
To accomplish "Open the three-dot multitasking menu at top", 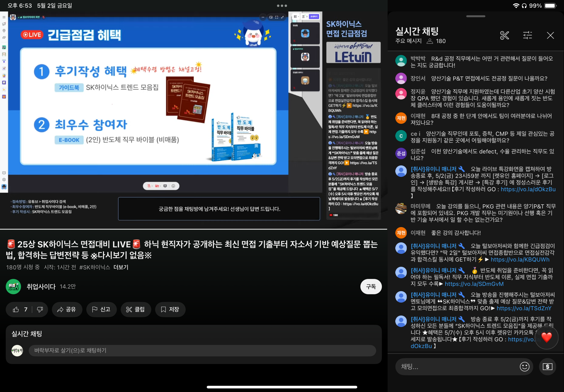I will point(282,6).
